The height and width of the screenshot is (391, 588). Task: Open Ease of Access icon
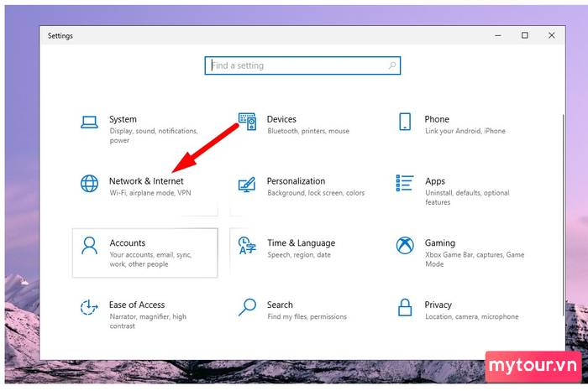[89, 307]
